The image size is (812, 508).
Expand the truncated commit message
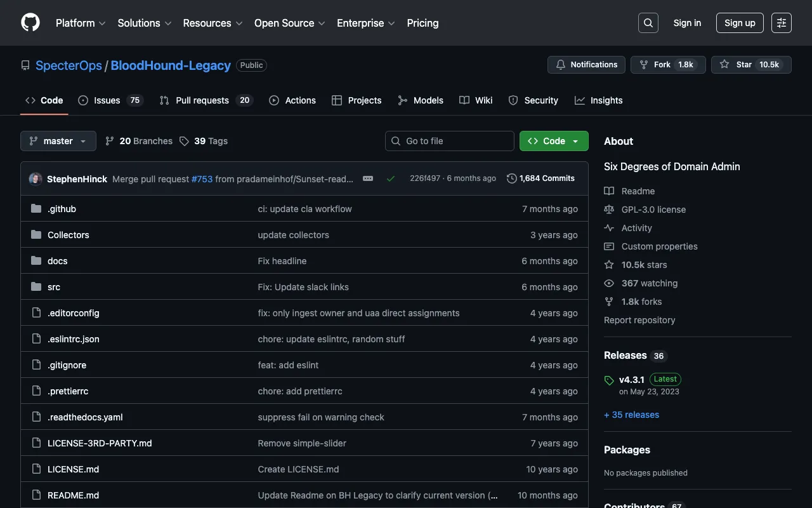368,178
